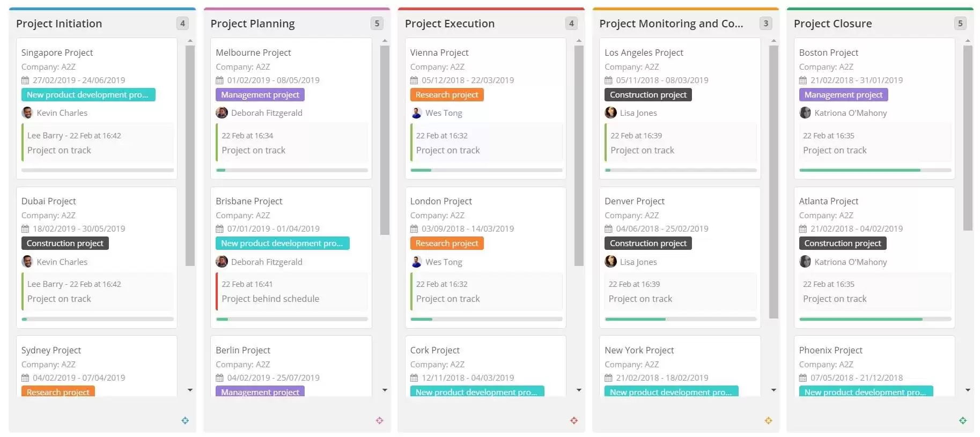Click the red move icon under Project Execution
This screenshot has height=437, width=980.
574,420
